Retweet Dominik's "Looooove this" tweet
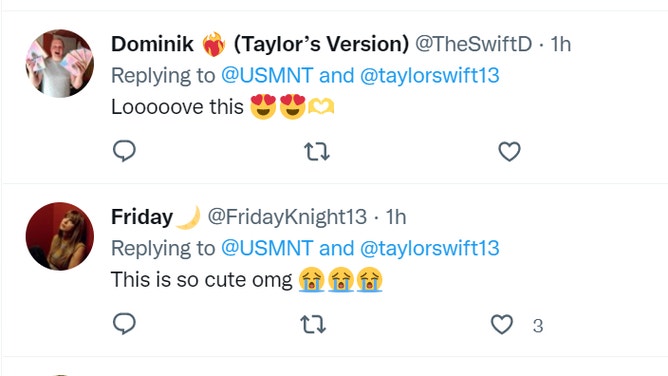Viewport: 668px width, 376px height. pyautogui.click(x=317, y=151)
